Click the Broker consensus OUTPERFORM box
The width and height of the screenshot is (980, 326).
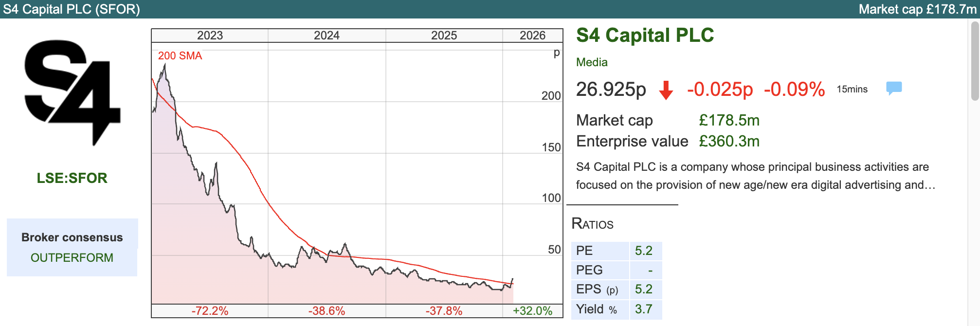pos(72,247)
